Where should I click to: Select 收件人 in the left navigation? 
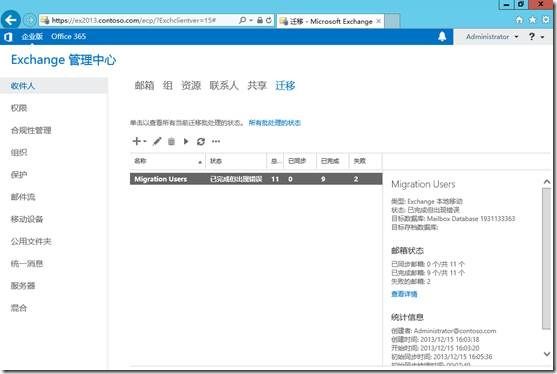(x=54, y=86)
